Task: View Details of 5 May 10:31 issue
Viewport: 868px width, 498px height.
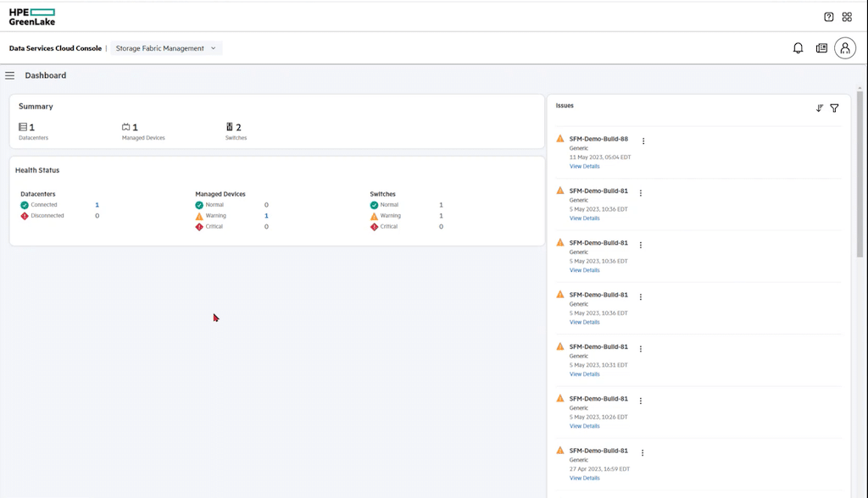Action: (585, 374)
